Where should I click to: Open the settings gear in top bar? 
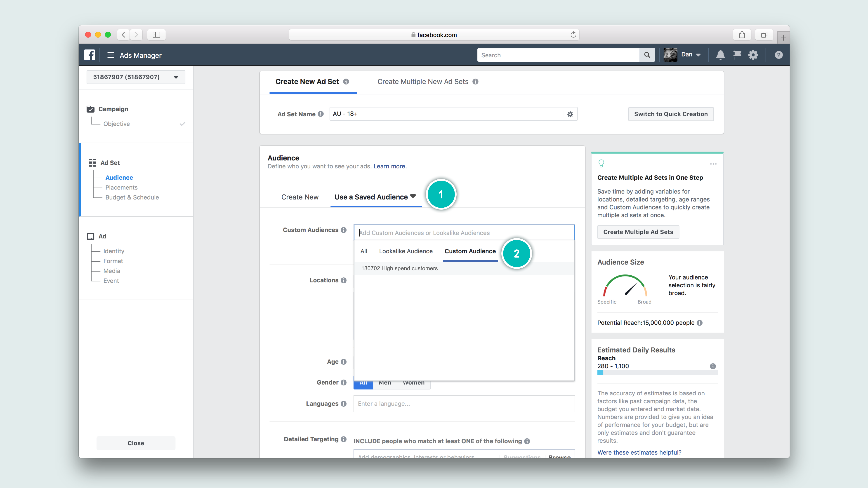click(753, 55)
